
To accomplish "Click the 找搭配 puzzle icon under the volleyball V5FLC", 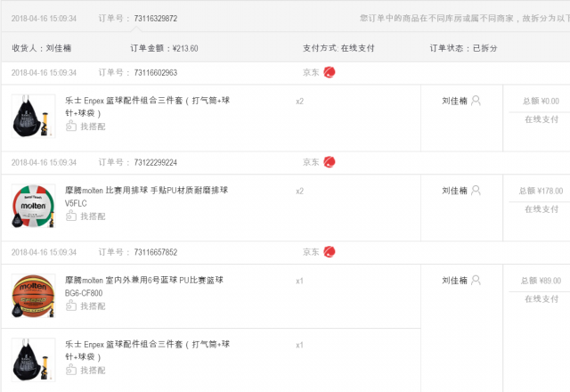I will point(71,216).
